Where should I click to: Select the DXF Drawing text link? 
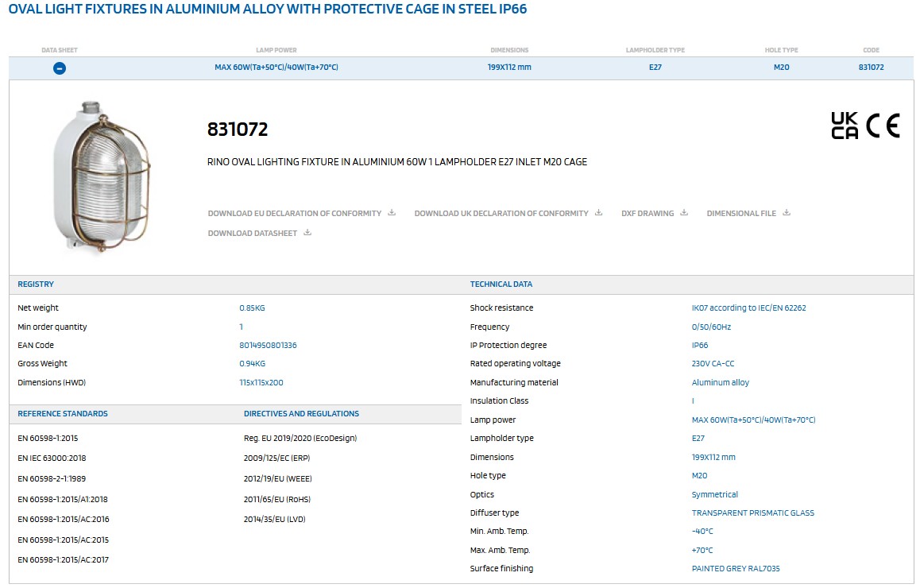(647, 214)
